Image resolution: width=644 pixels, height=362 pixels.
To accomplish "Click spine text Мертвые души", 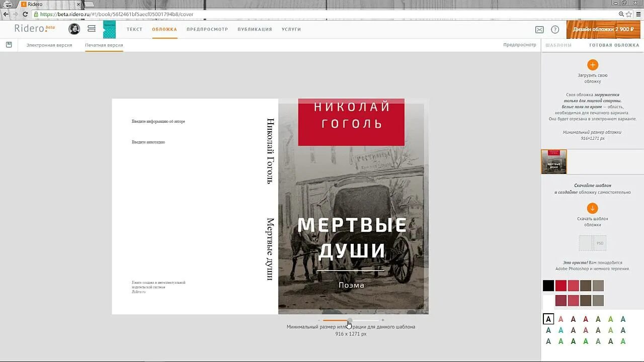I will [x=270, y=249].
